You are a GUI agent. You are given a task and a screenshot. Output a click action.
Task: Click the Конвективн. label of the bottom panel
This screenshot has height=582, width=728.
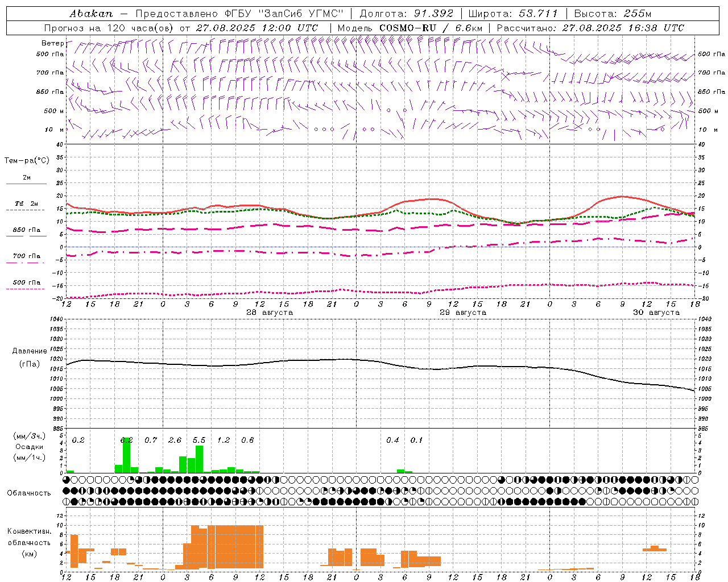30,531
